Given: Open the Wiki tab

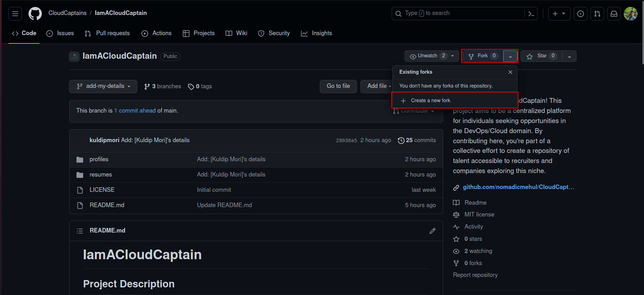Looking at the screenshot, I should coord(236,33).
